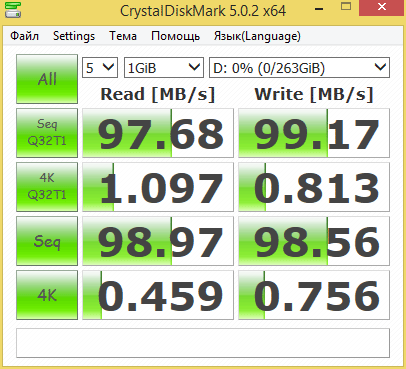Click the CrystalDiskMark app icon in title bar

tap(13, 10)
